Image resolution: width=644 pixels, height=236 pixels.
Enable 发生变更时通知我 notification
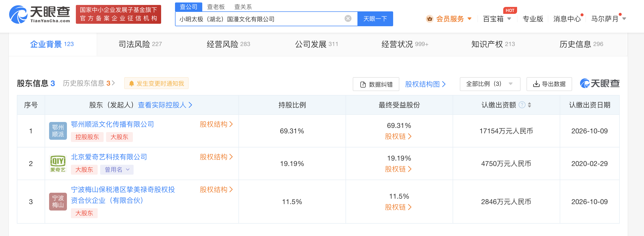[156, 83]
